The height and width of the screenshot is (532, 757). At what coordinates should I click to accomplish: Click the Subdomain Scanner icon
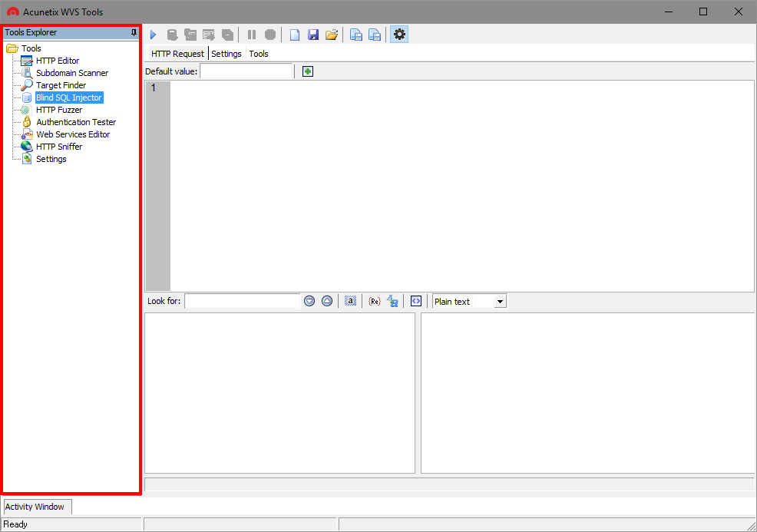pos(27,73)
